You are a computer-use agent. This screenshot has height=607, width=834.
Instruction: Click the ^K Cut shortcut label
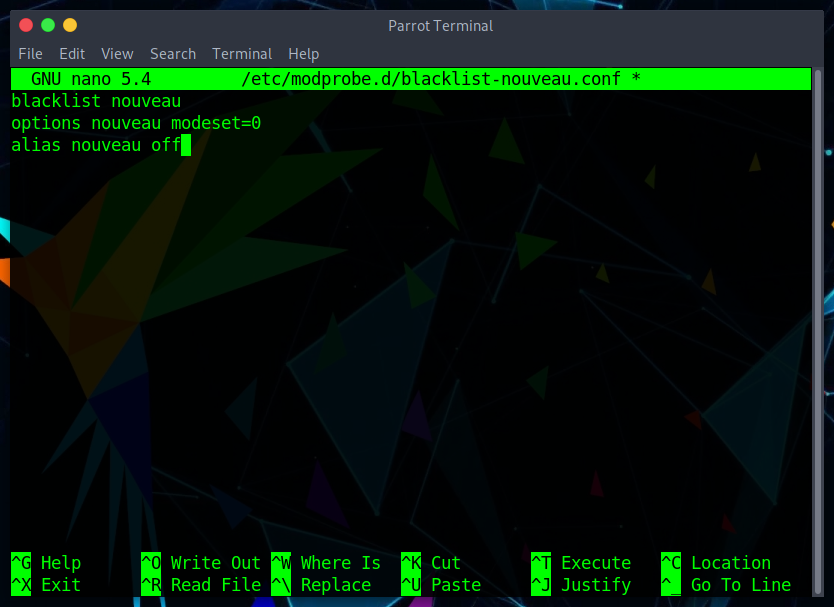pyautogui.click(x=431, y=563)
